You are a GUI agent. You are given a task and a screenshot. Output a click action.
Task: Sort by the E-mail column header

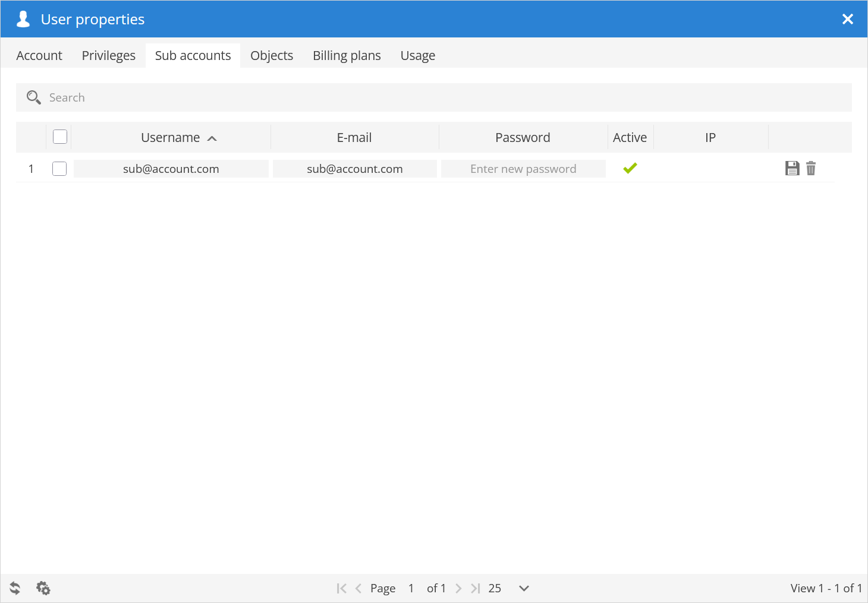[354, 138]
